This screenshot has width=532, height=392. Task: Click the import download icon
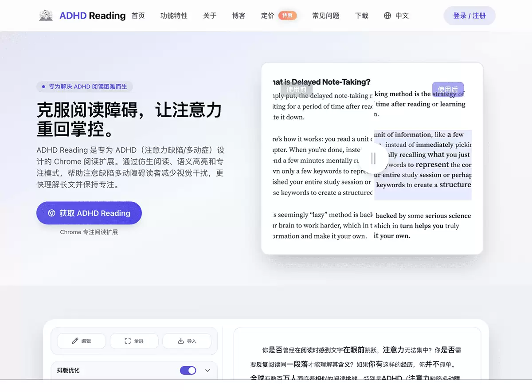[180, 341]
